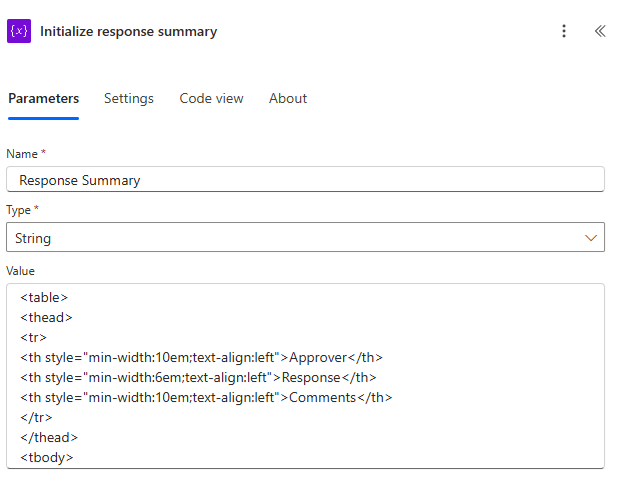Click the Response header line in Value
Viewport: 626px width, 499px height.
198,377
